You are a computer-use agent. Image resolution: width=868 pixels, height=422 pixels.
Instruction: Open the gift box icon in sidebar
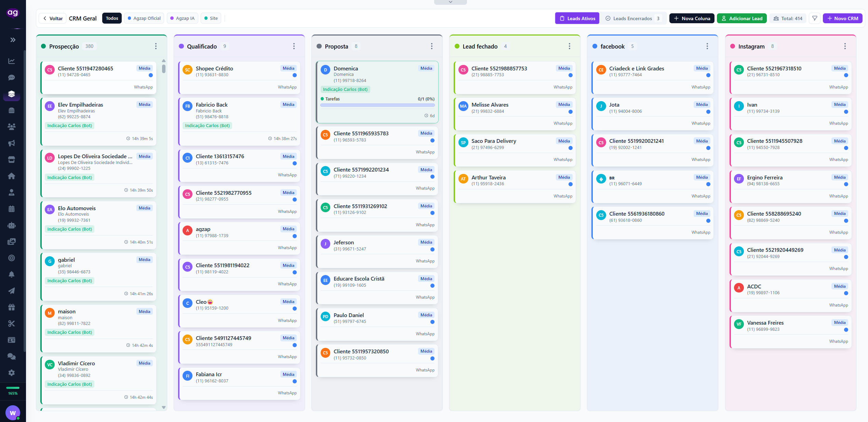12,307
